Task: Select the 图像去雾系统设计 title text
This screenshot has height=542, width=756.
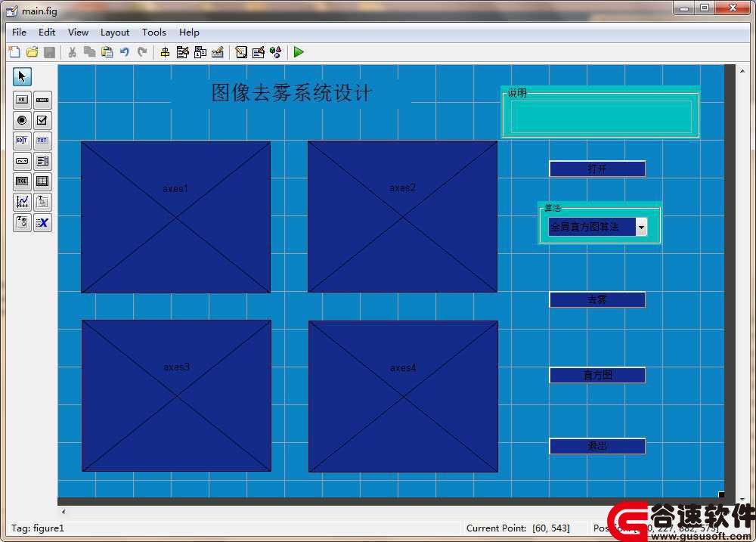Action: (x=291, y=92)
